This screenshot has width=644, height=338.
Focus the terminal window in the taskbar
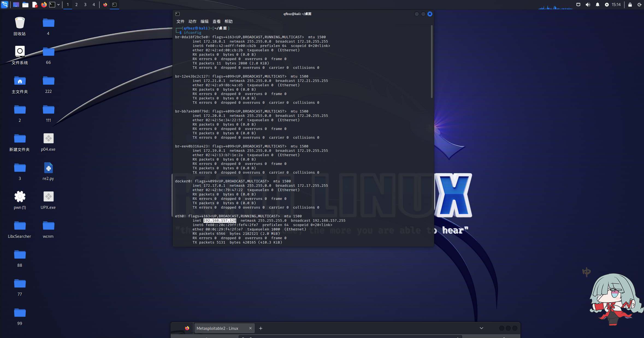(114, 5)
